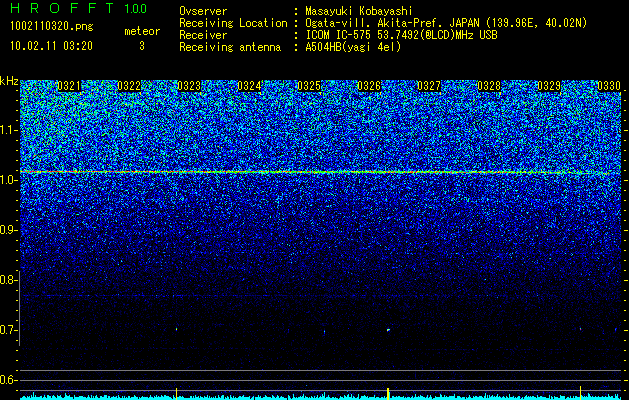Viewport: 629px width, 400px height.
Task: Select the observer name Masayuki Kobayashi
Action: tap(359, 11)
